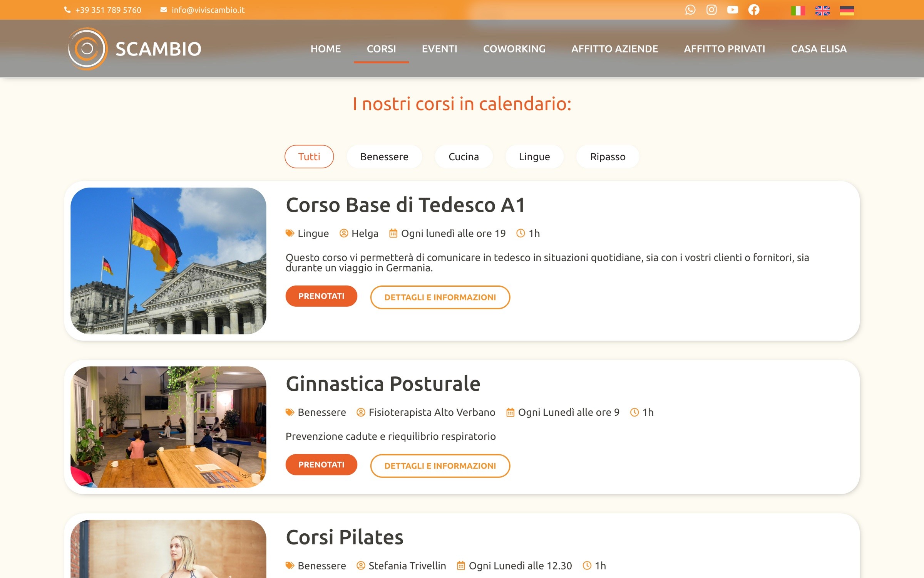Screen dimensions: 924x578
Task: Filter courses by Lingue
Action: (534, 156)
